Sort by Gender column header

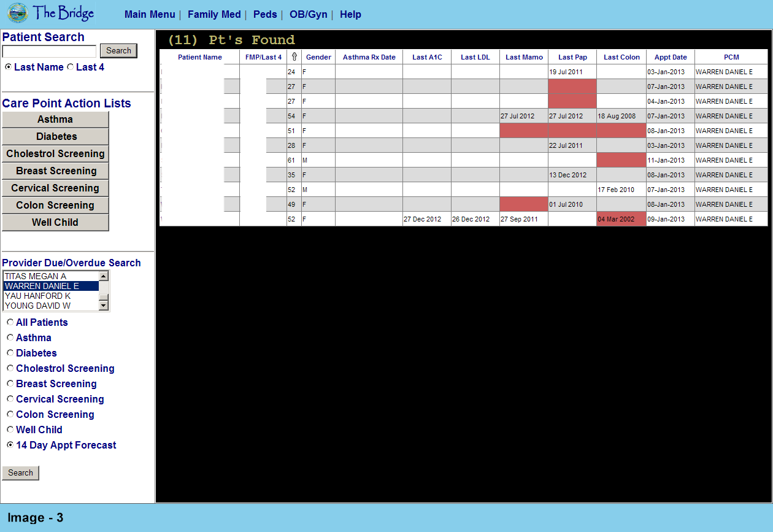pos(318,57)
